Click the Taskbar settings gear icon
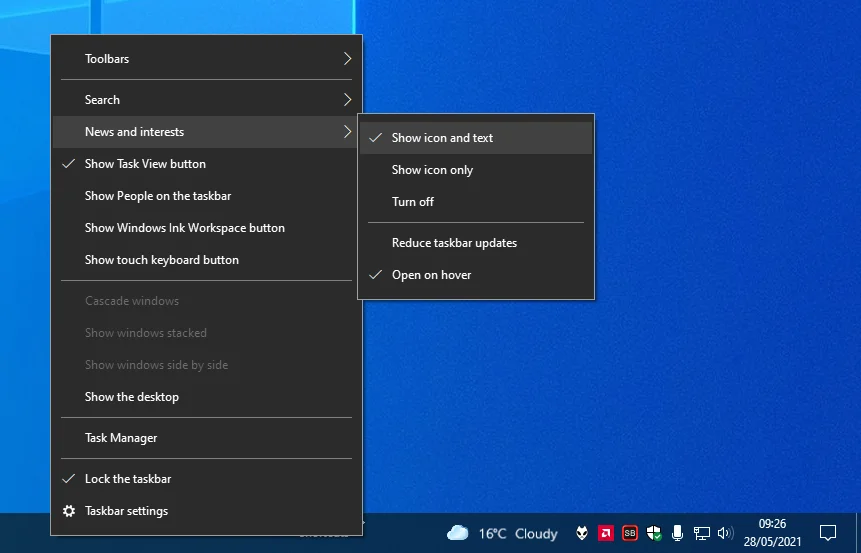 tap(69, 511)
